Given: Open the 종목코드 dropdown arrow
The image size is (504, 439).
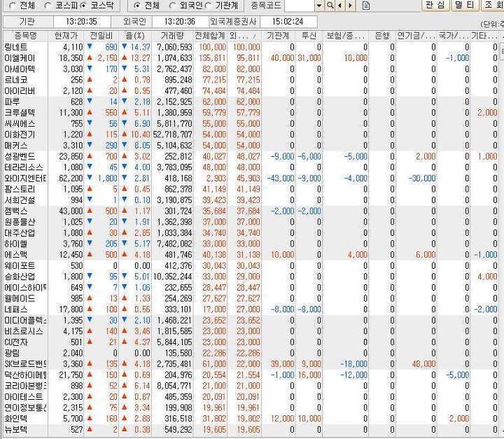Looking at the screenshot, I should point(319,6).
